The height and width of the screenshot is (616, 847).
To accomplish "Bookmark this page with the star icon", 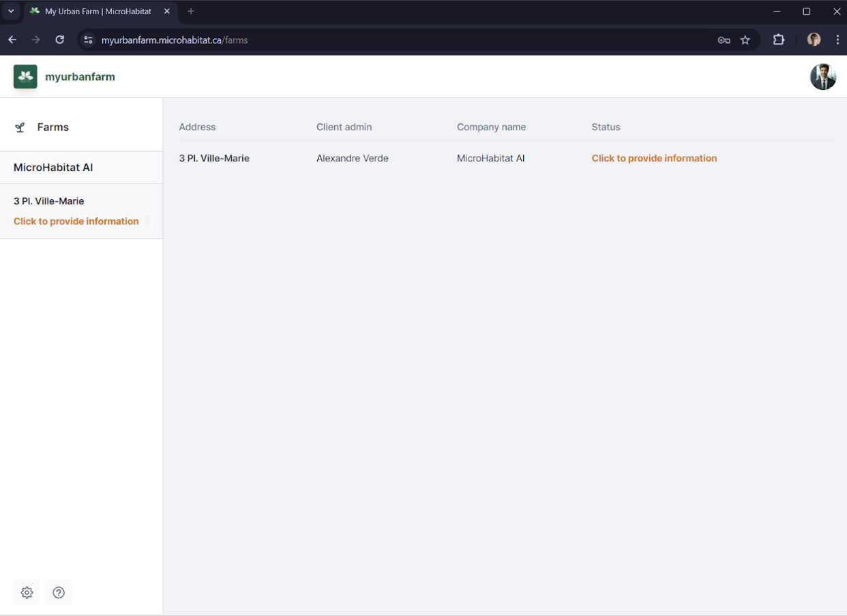I will point(745,40).
